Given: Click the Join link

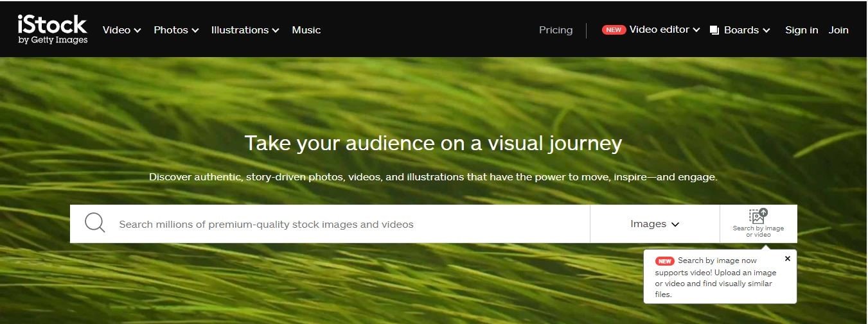Looking at the screenshot, I should 838,30.
